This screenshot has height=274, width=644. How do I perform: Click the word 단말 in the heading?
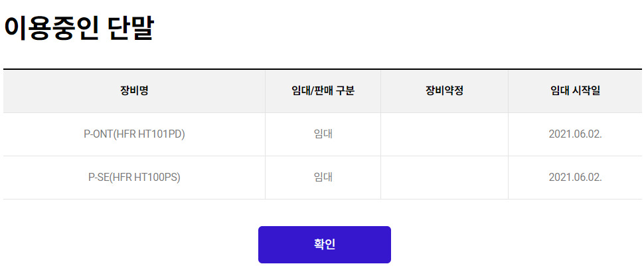131,28
